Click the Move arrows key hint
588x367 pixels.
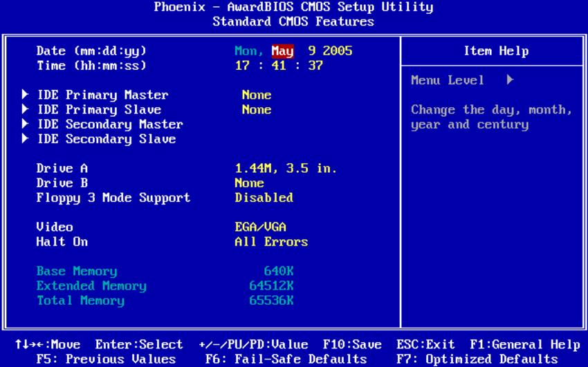tap(47, 344)
